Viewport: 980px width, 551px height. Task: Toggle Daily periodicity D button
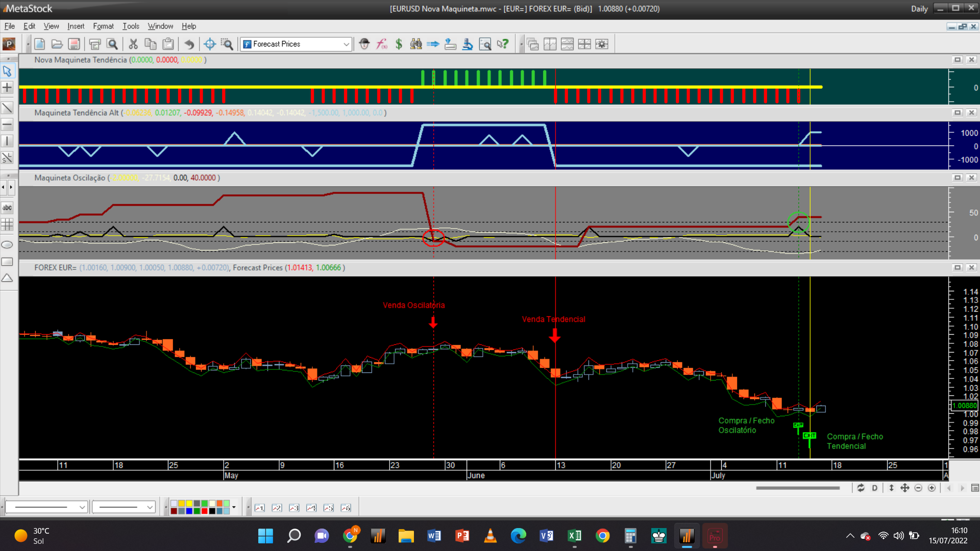pyautogui.click(x=875, y=488)
